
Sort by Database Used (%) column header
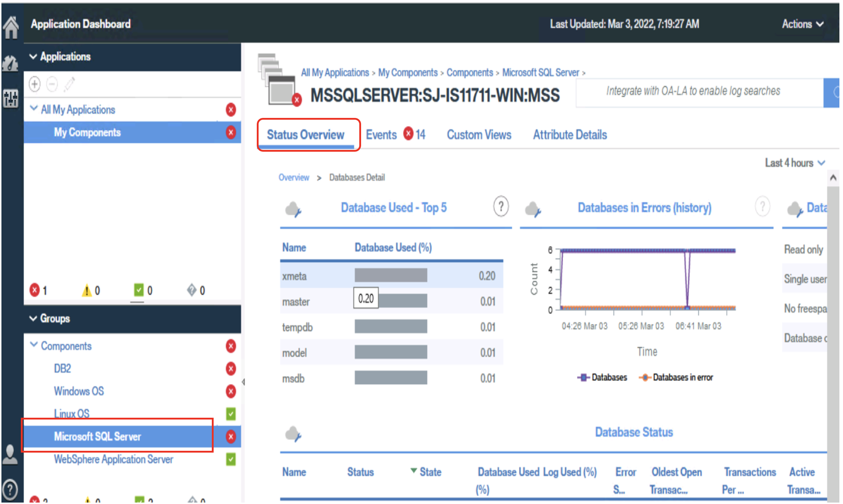pos(393,247)
